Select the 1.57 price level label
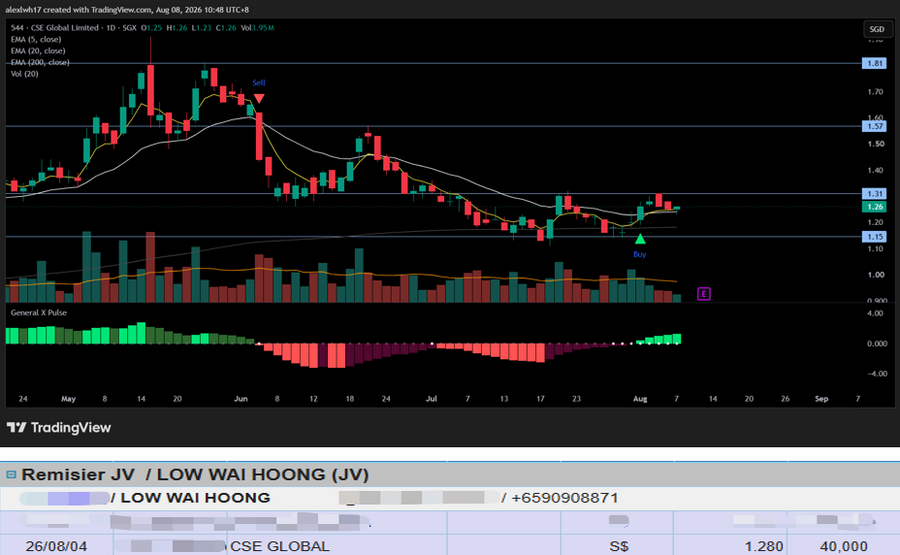Viewport: 900px width, 555px height. pos(874,126)
